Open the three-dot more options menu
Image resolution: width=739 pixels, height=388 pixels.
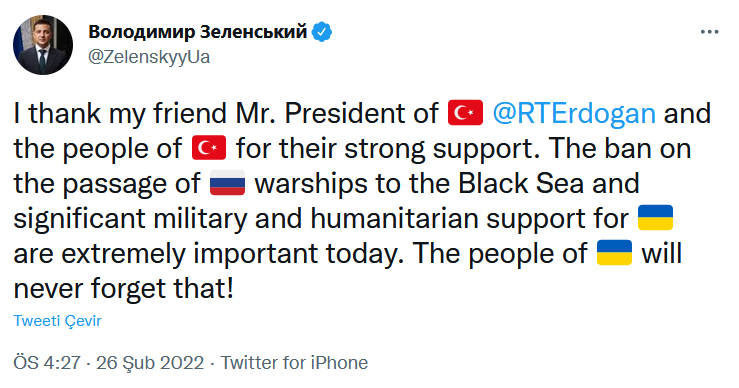point(709,32)
